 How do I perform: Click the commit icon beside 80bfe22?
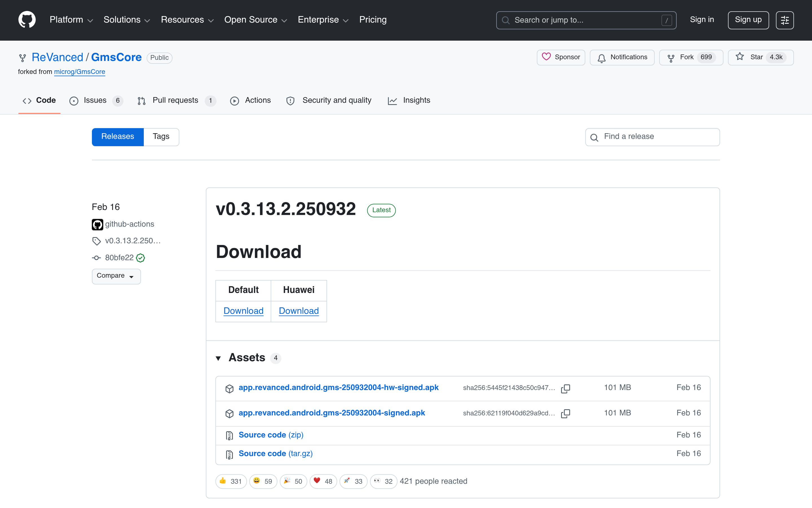pos(96,258)
